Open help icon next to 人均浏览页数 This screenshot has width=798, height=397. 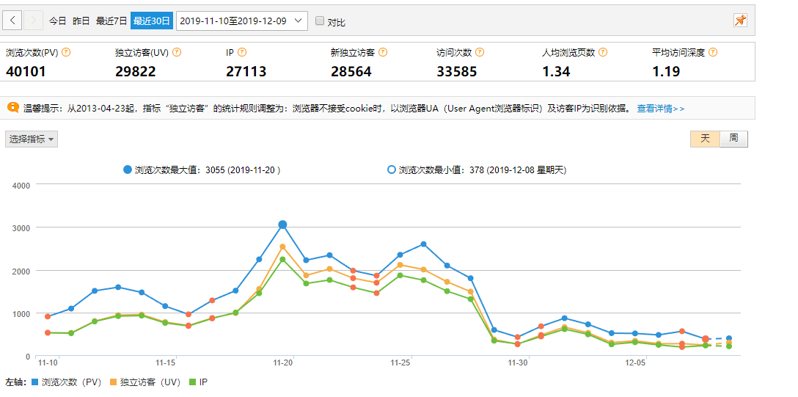603,52
